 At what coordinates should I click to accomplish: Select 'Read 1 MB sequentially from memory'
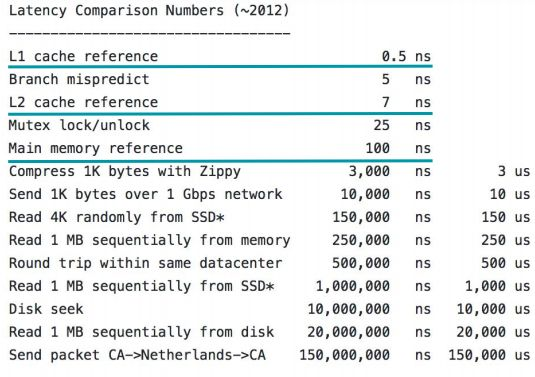(149, 241)
